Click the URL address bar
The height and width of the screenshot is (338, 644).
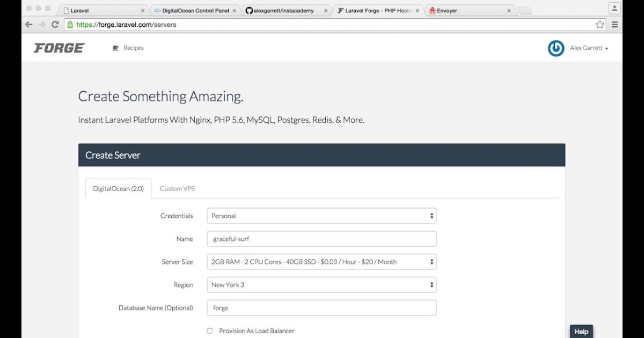tap(335, 25)
